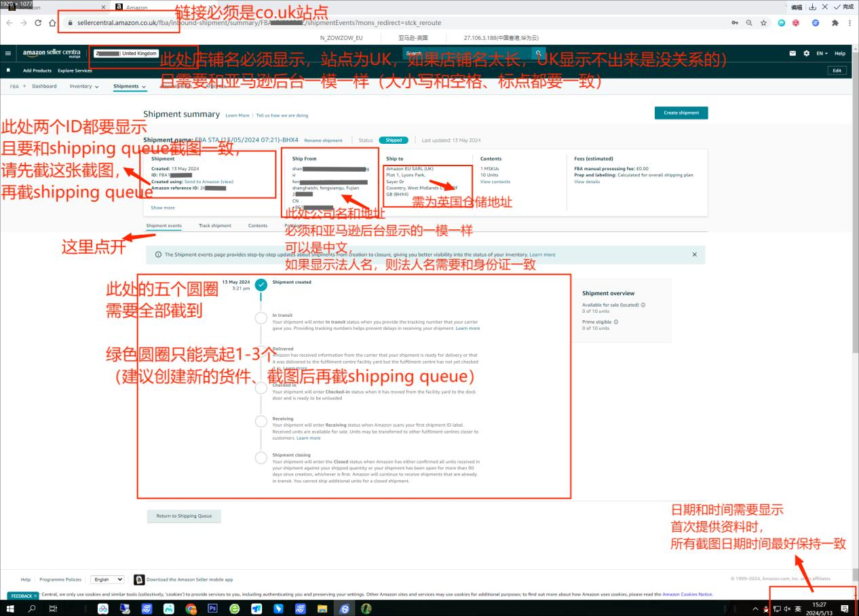This screenshot has width=859, height=616.
Task: Click the Rename shipment link
Action: (323, 140)
